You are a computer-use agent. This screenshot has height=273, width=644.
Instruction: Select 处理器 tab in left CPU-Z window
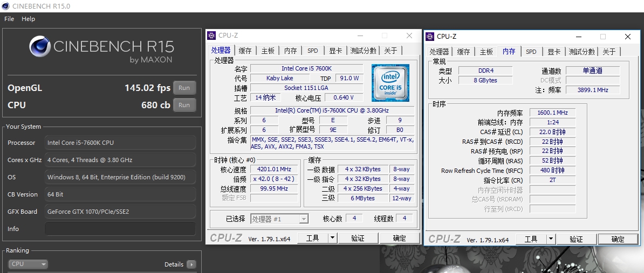click(221, 51)
